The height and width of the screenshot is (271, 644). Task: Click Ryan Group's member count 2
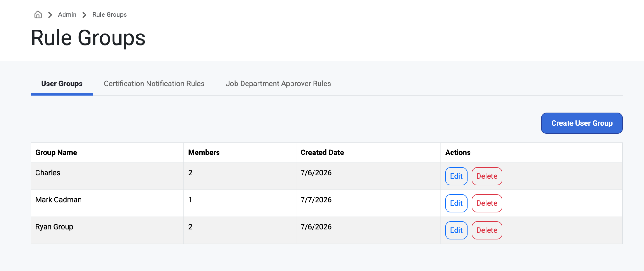[190, 227]
